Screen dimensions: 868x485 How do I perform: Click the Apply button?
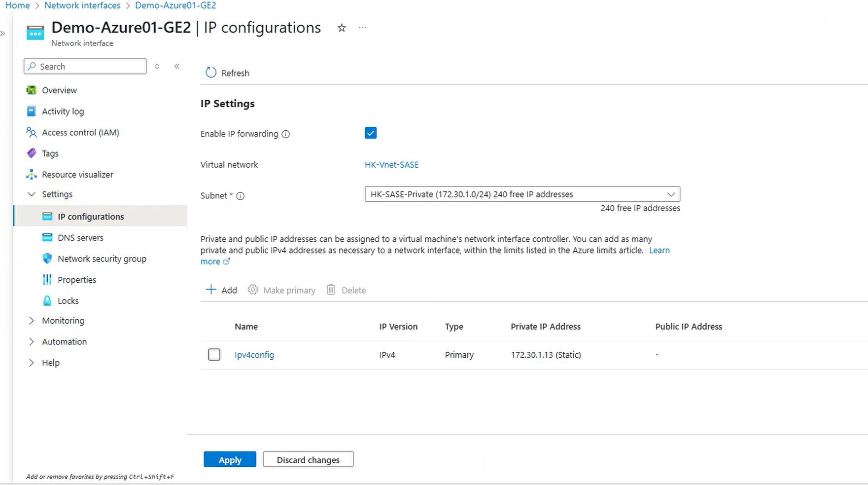230,459
